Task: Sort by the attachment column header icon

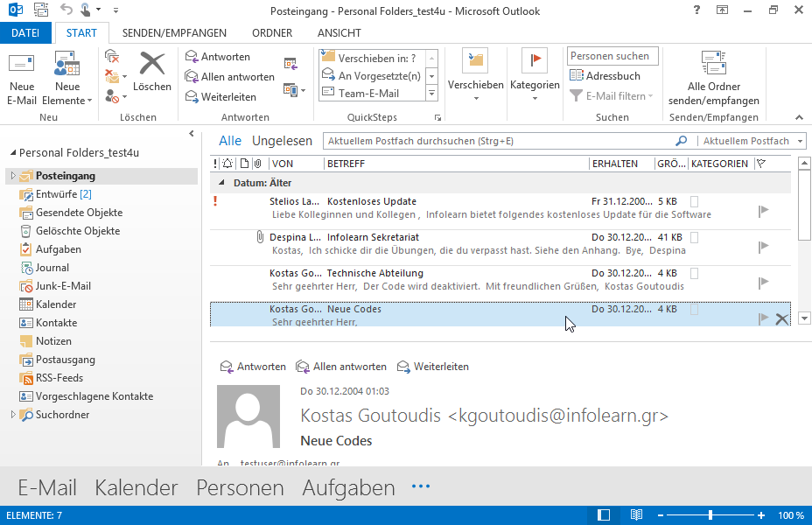Action: coord(257,164)
